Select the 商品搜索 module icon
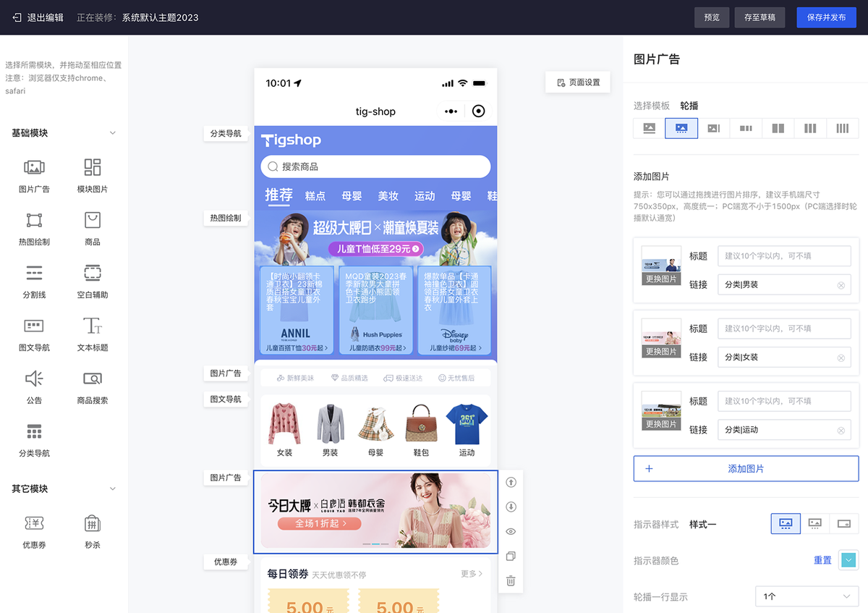This screenshot has width=868, height=613. tap(93, 379)
